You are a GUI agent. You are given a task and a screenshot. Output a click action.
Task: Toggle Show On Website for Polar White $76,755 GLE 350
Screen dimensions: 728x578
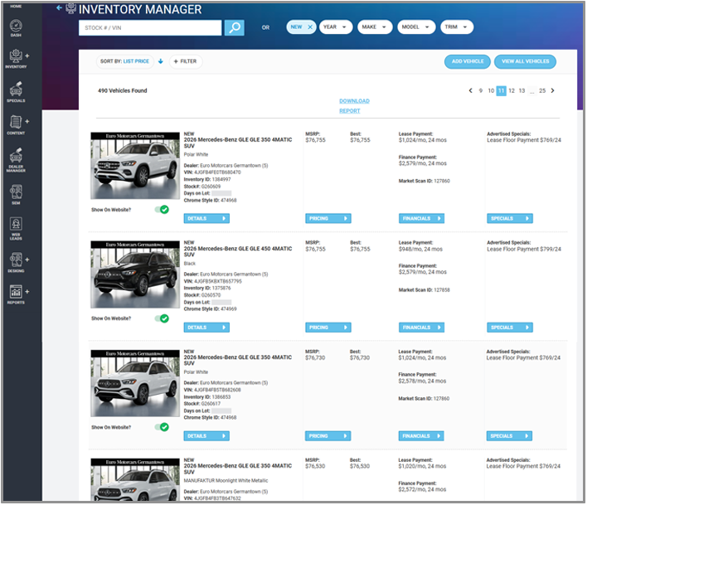point(162,210)
